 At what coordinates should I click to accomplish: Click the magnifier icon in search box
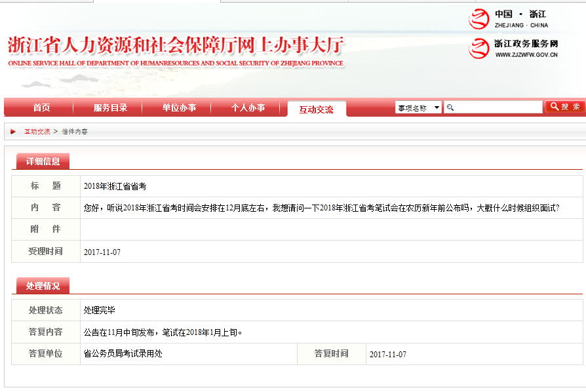coord(450,108)
